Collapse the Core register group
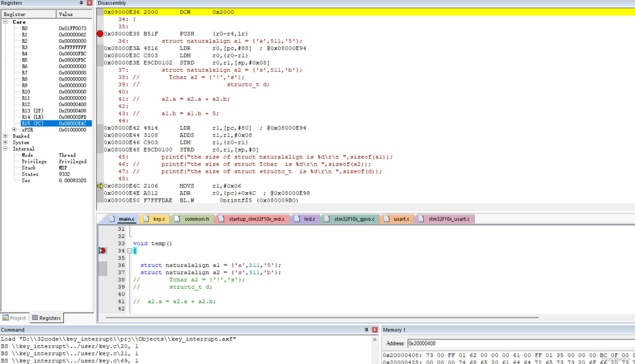Screen dimensions: 635x364 5,22
